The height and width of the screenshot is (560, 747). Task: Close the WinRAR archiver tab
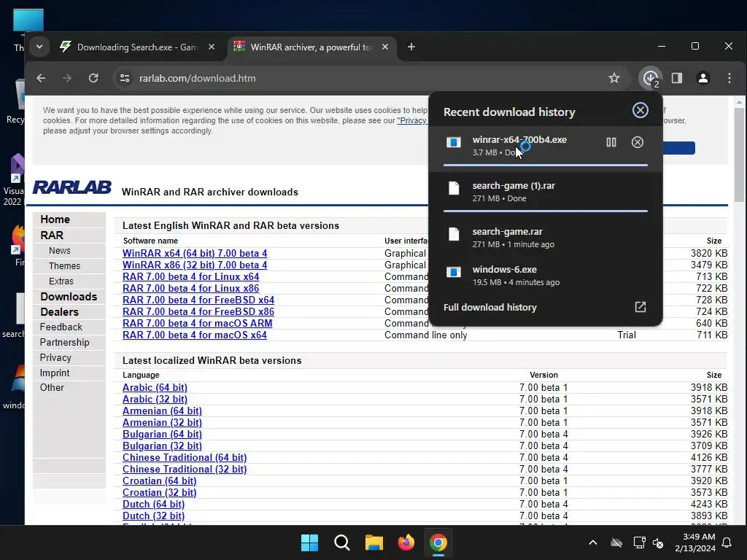coord(385,47)
